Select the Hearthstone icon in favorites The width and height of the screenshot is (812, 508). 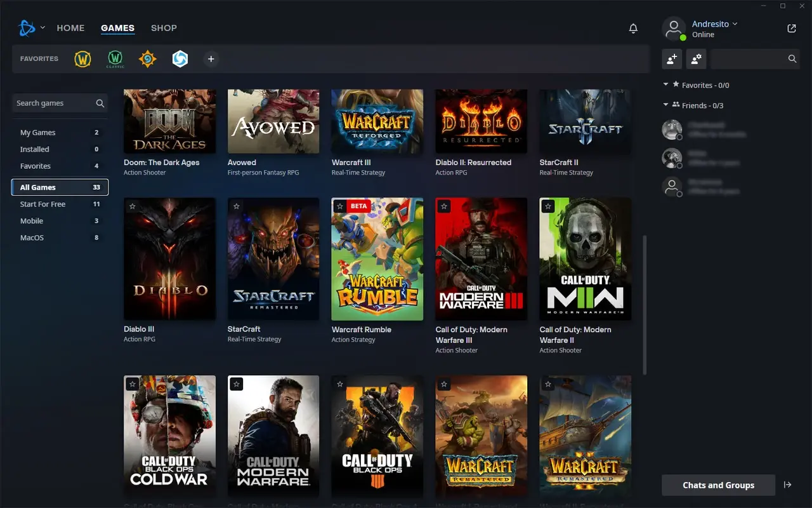pyautogui.click(x=147, y=58)
